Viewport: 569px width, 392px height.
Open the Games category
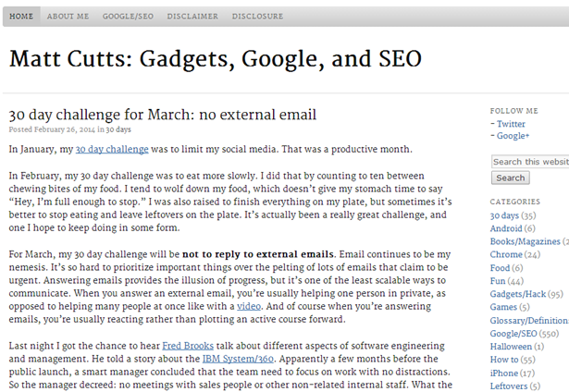point(503,307)
